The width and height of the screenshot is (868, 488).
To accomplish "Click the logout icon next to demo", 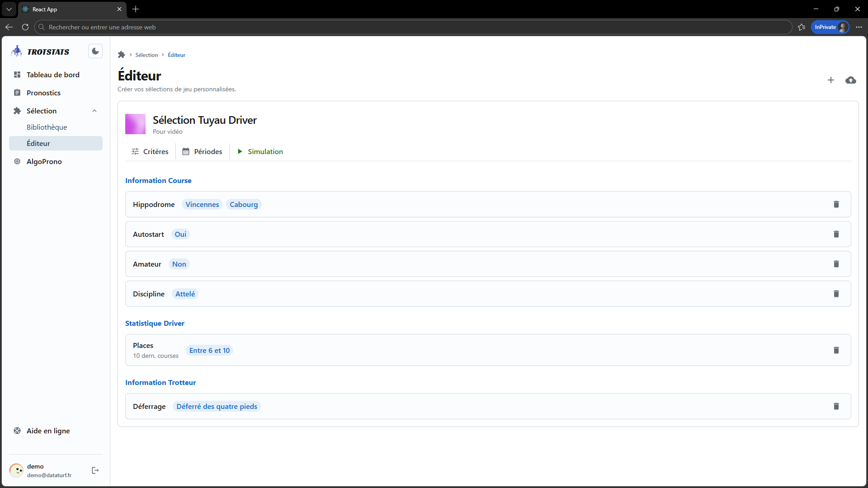I will click(95, 470).
